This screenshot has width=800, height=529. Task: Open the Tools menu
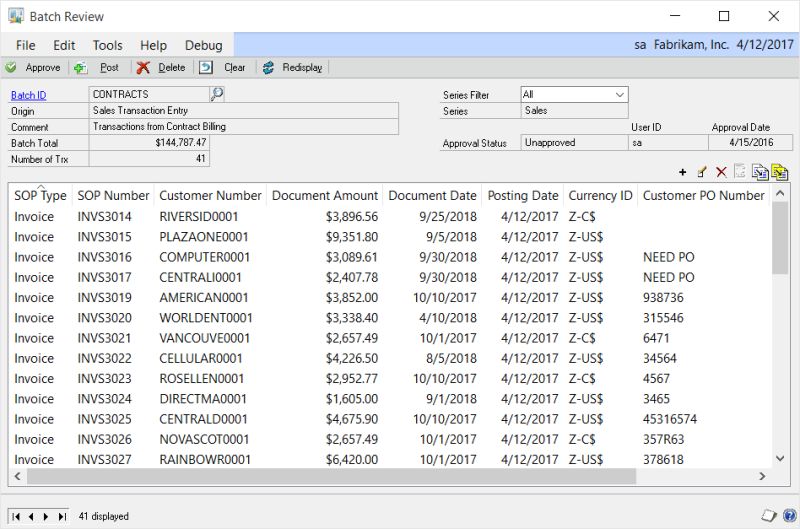point(108,45)
